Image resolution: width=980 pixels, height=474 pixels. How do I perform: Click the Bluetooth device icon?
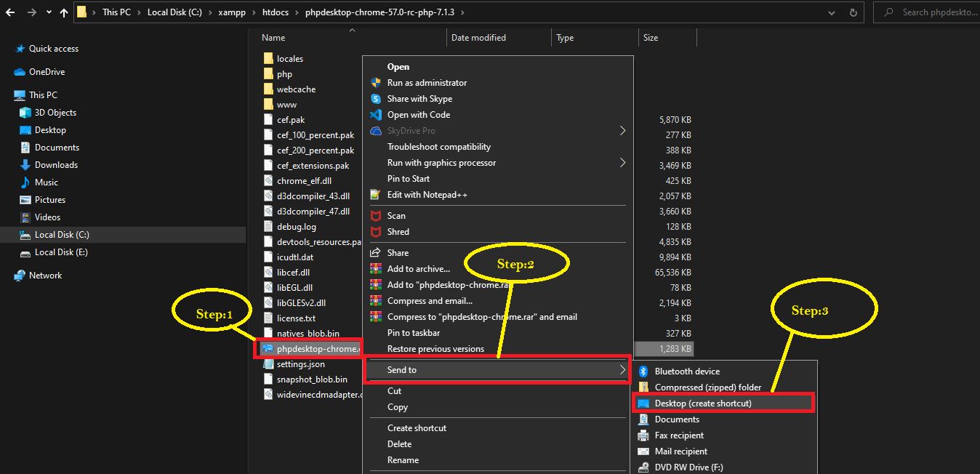click(643, 371)
